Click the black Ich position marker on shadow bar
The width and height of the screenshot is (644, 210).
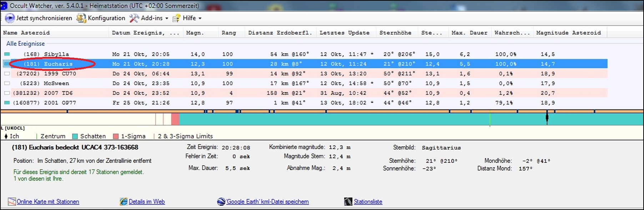[x=547, y=118]
